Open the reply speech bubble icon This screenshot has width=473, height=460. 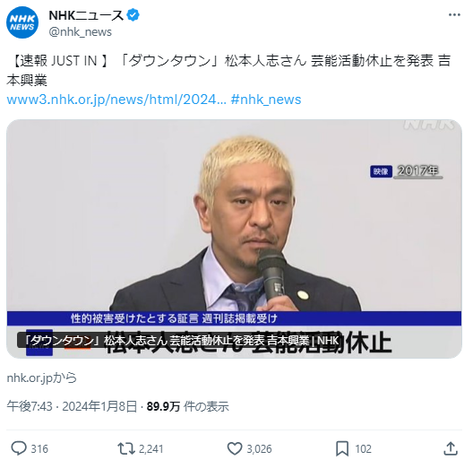[19, 448]
